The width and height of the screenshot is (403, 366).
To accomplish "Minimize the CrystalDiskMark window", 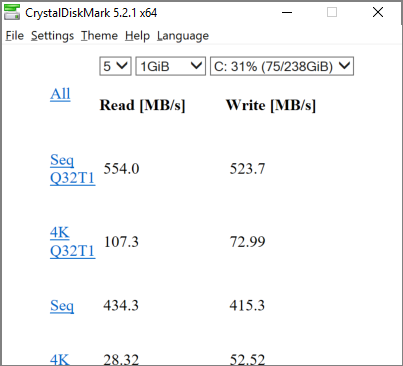I will pos(287,13).
